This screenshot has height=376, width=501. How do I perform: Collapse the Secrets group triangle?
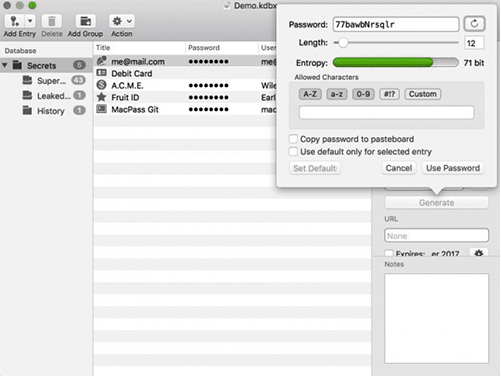tap(5, 65)
